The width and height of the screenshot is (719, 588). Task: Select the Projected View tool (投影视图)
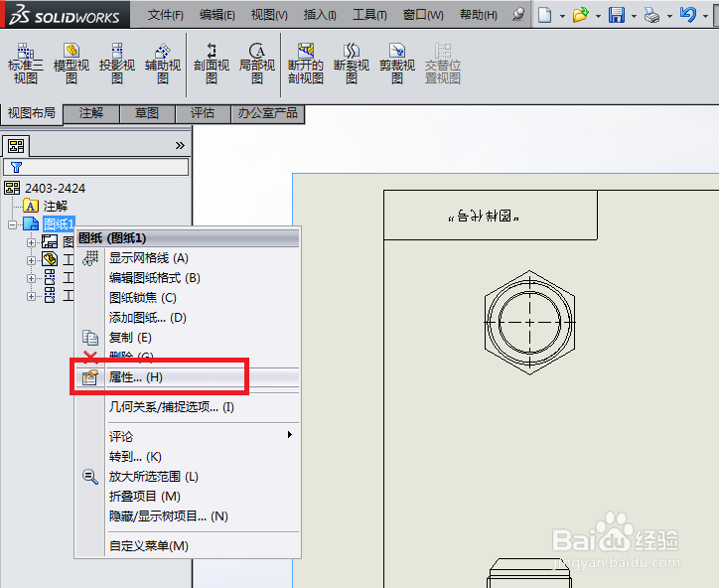(x=117, y=64)
